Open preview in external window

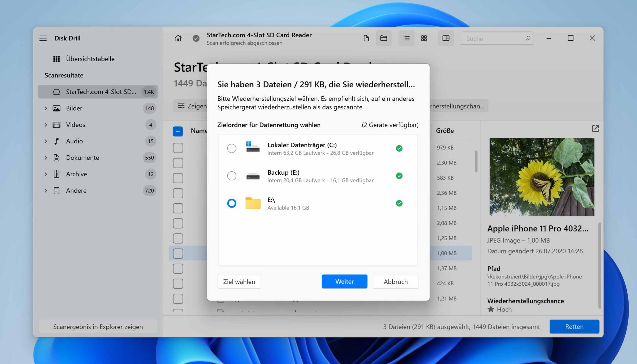596,128
